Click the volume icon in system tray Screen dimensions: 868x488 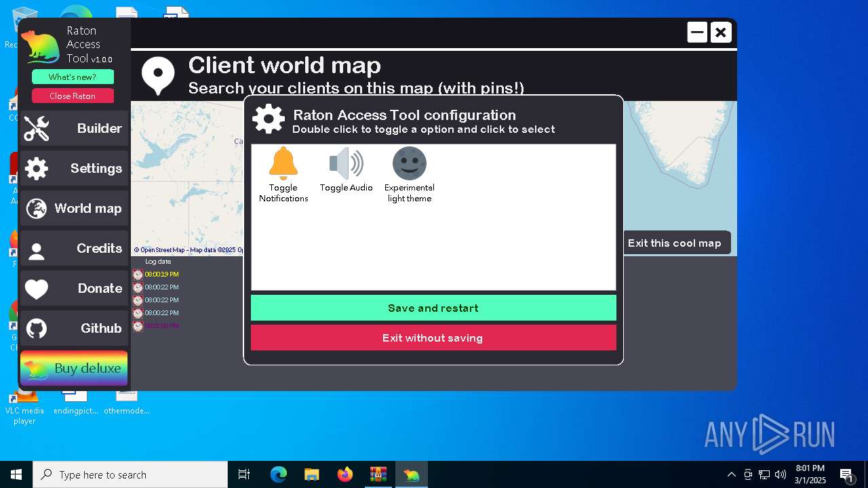pos(781,474)
